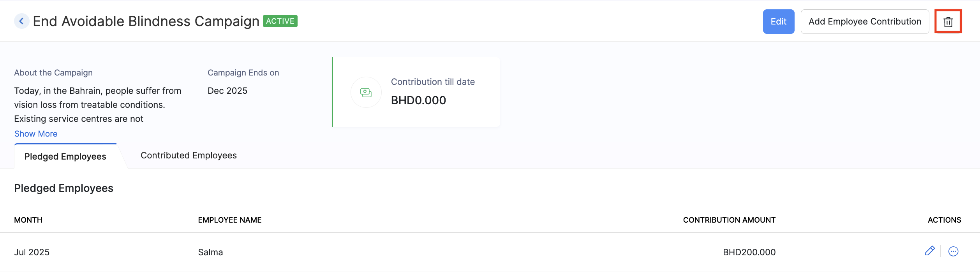Viewport: 980px width, 274px height.
Task: Click employee name Salma in the table
Action: point(210,252)
